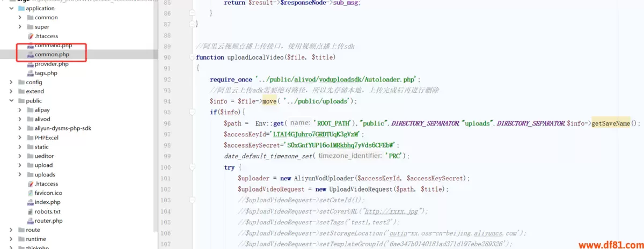644x249 pixels.
Task: Click the route folder icon
Action: click(21, 230)
